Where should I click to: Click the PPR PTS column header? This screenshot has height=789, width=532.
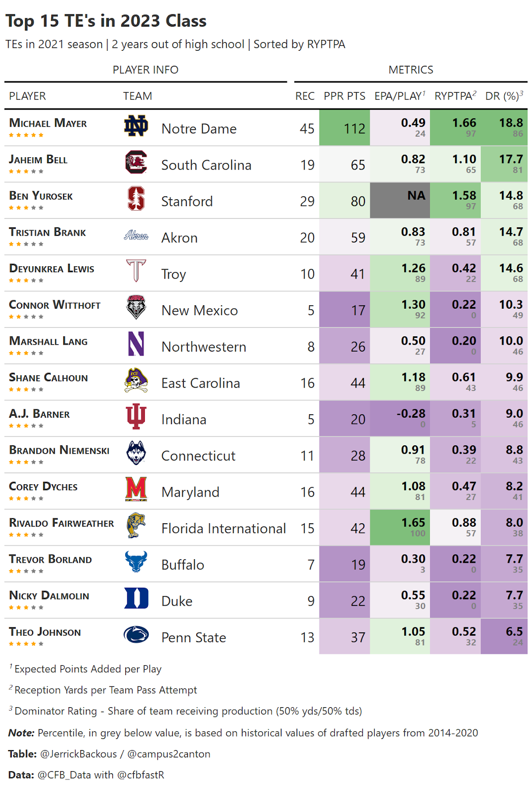coord(344,96)
